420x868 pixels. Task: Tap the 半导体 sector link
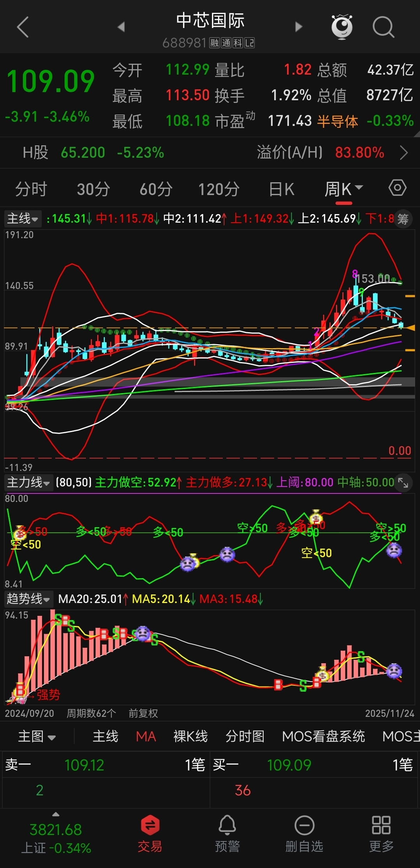pos(338,121)
